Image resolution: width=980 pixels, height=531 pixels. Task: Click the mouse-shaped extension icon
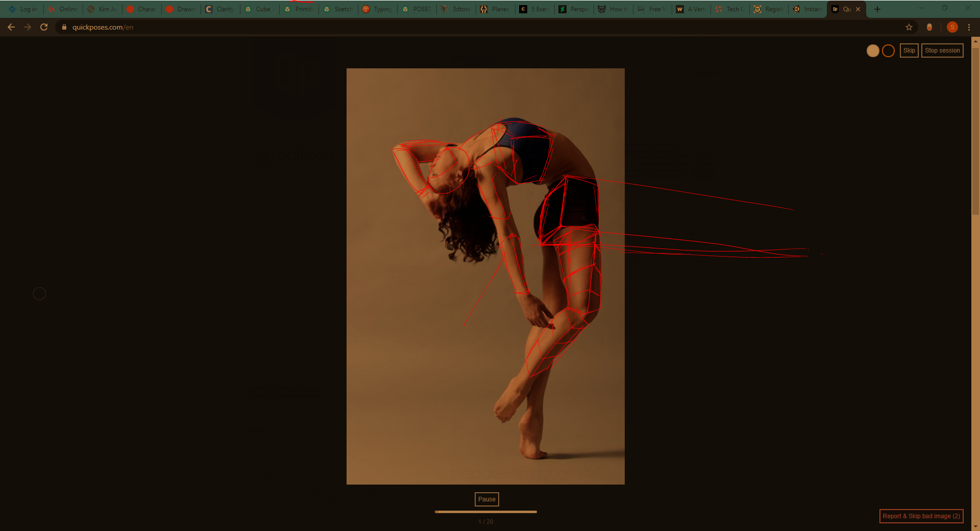pos(929,27)
